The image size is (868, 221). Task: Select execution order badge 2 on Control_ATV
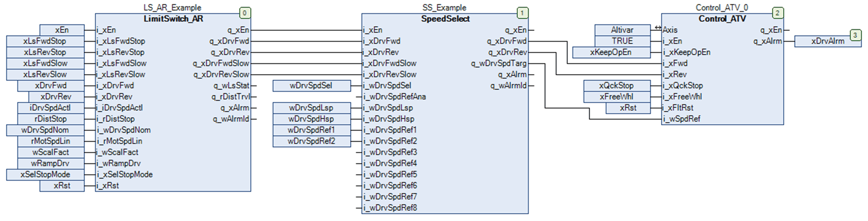pyautogui.click(x=778, y=13)
